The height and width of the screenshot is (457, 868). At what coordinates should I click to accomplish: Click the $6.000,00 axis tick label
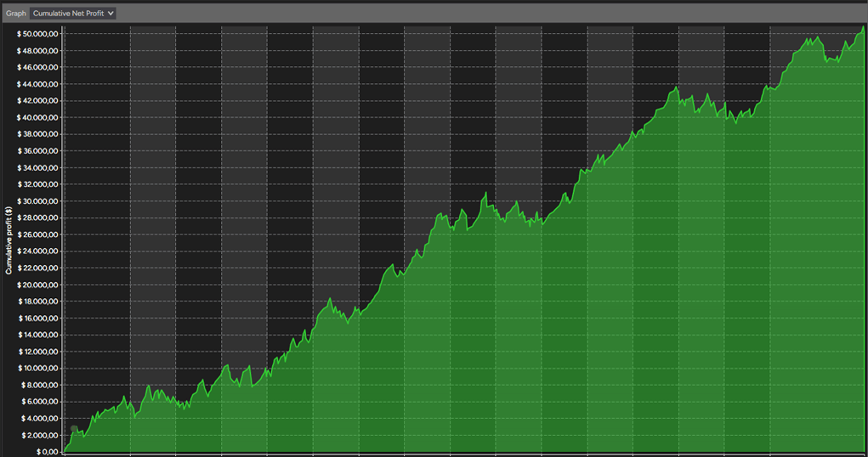pyautogui.click(x=39, y=402)
